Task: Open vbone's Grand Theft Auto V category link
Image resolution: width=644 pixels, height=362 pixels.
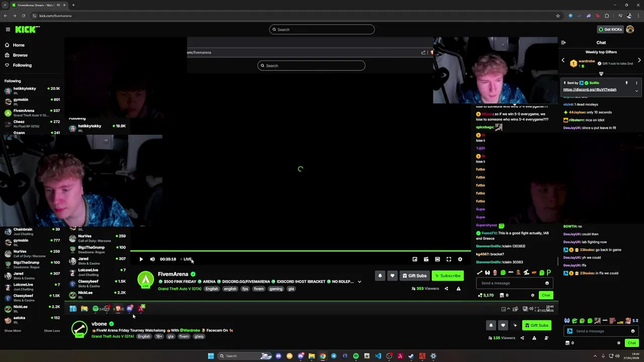Action: (x=113, y=336)
